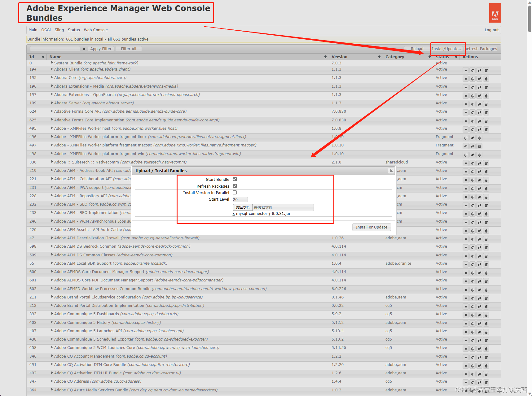The image size is (532, 396).
Task: Open the Status menu
Action: click(x=74, y=30)
